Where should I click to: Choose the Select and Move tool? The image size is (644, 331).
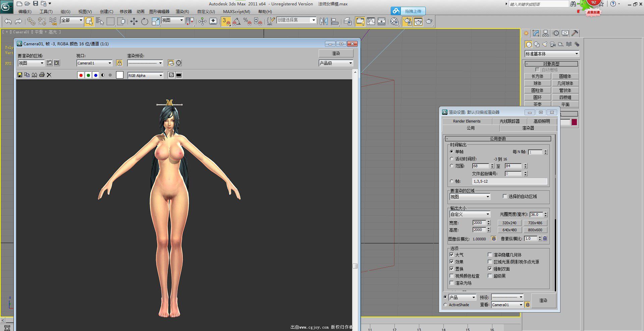(134, 21)
